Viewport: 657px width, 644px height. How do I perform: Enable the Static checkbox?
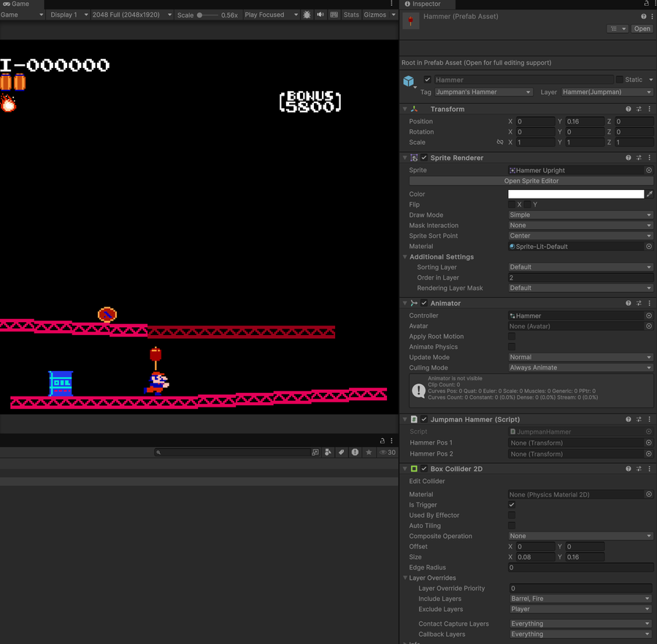click(x=619, y=80)
